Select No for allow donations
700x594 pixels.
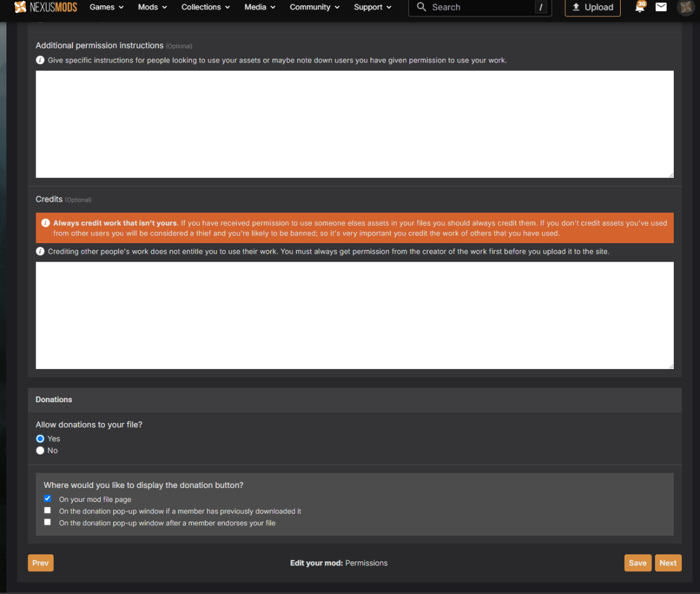point(40,450)
